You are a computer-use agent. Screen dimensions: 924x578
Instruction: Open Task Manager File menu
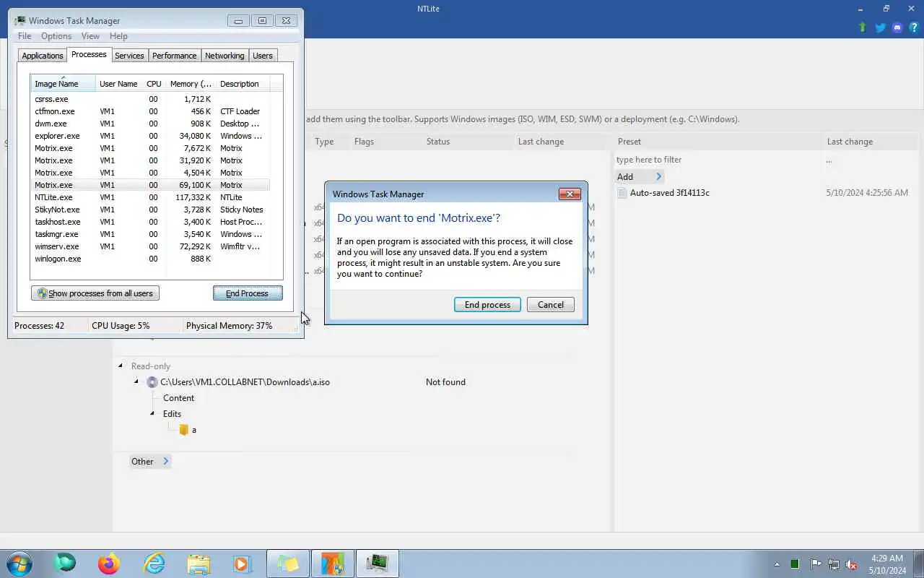tap(25, 36)
